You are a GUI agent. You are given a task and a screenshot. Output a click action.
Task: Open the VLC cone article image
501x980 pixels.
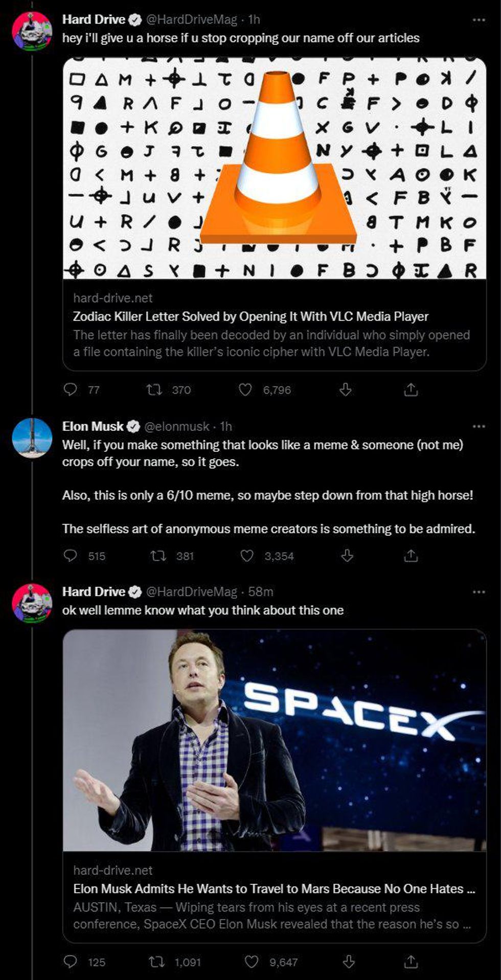pyautogui.click(x=275, y=169)
